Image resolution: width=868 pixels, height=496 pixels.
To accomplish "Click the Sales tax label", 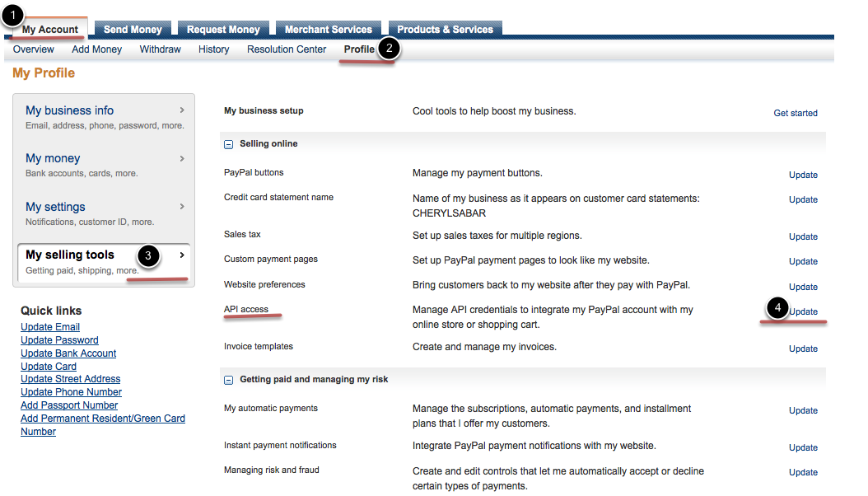I will point(242,234).
